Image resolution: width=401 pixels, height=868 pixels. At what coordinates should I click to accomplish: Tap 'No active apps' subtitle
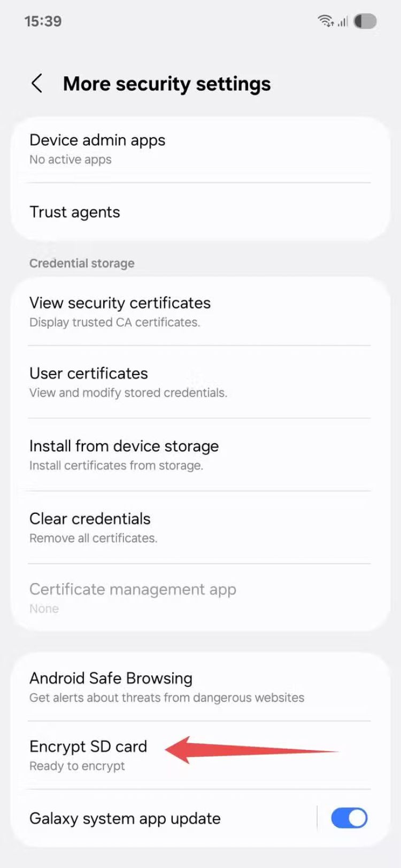tap(71, 160)
